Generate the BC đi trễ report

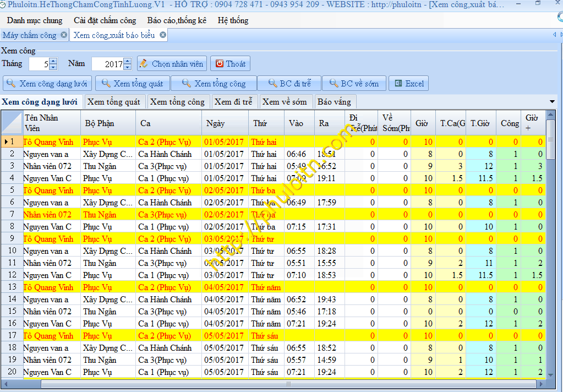(289, 83)
